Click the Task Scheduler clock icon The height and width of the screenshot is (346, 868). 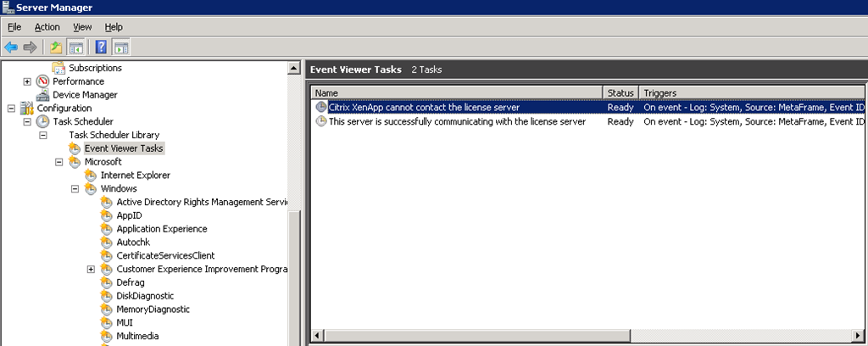tap(42, 121)
